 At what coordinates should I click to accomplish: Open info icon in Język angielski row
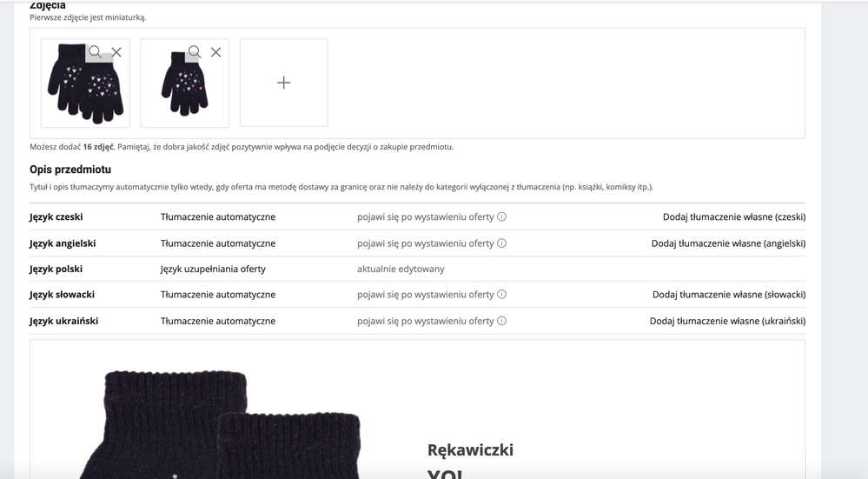coord(501,243)
